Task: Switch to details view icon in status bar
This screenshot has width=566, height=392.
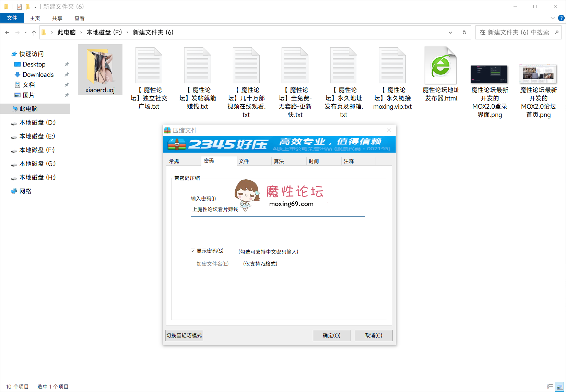Action: coord(550,387)
